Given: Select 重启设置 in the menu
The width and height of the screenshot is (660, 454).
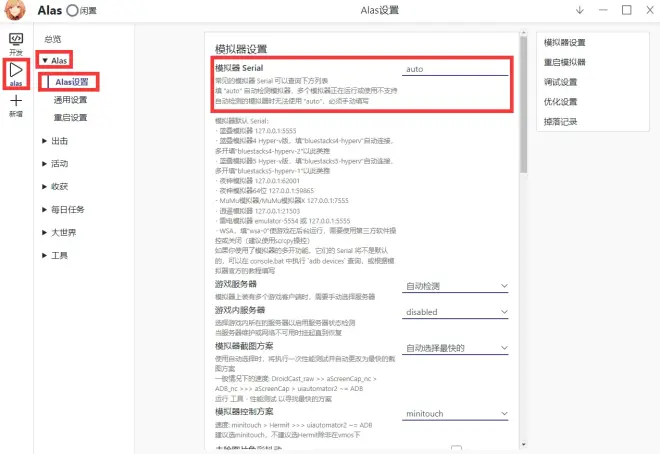Looking at the screenshot, I should pos(70,117).
